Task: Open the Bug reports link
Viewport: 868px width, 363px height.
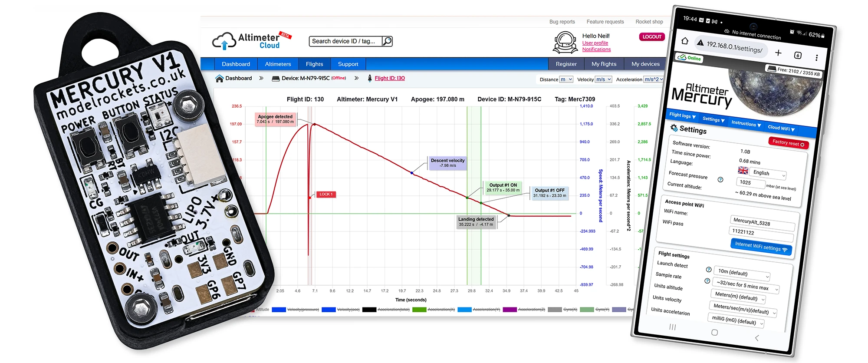Action: (562, 22)
